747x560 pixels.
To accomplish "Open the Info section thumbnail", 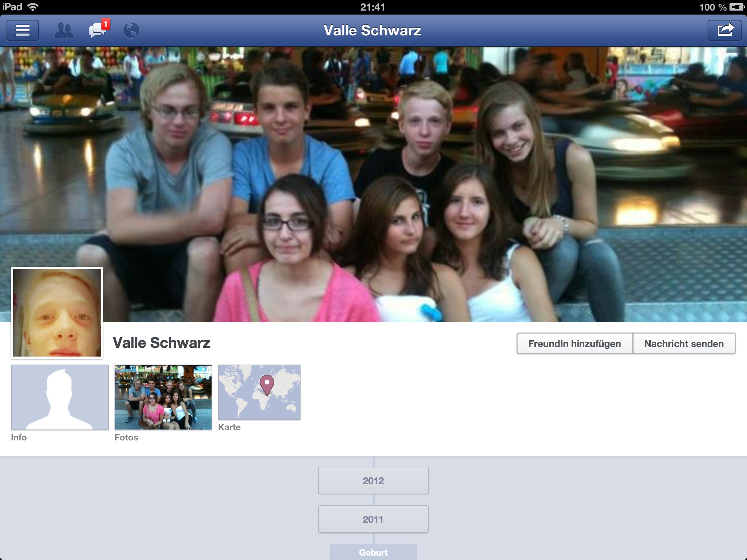I will tap(59, 397).
